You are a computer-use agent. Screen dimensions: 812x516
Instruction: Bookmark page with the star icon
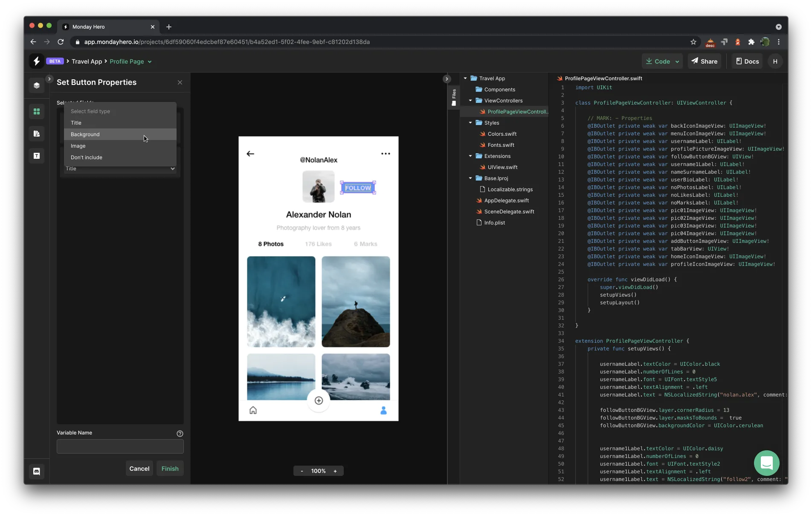[x=693, y=42]
